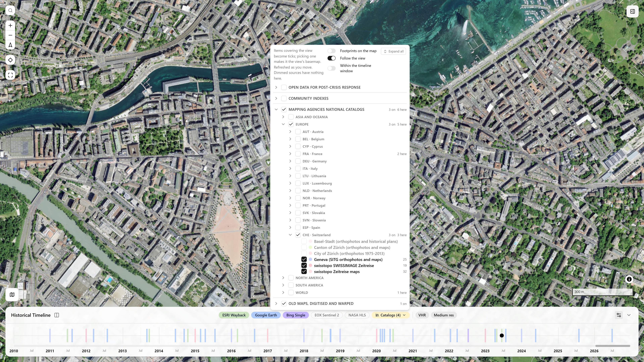Uncheck the Europe checkbox
Screen dimensions: 644x362
pyautogui.click(x=291, y=124)
